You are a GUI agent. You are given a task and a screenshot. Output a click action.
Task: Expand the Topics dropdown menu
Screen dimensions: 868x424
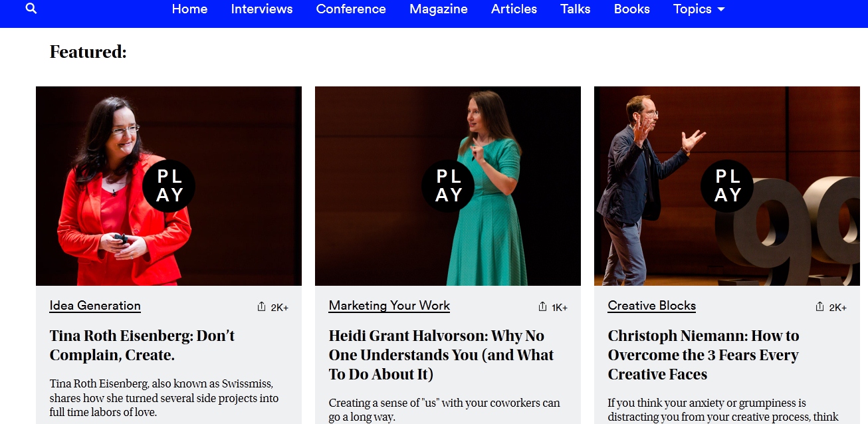point(699,9)
